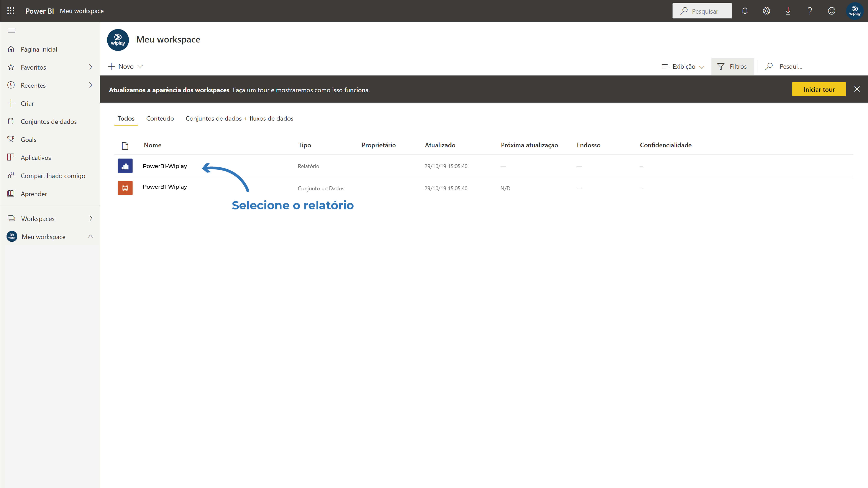Click the feedback smiley icon
This screenshot has height=488, width=868.
pos(831,11)
